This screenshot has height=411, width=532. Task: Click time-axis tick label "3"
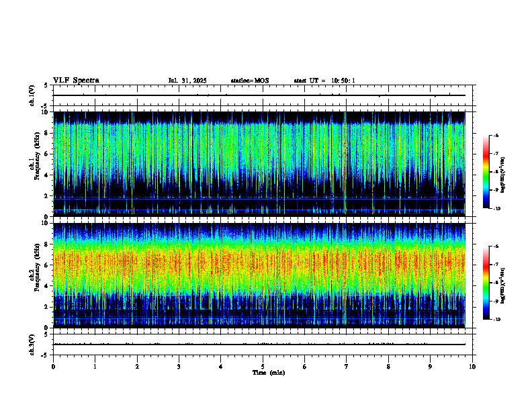(179, 367)
